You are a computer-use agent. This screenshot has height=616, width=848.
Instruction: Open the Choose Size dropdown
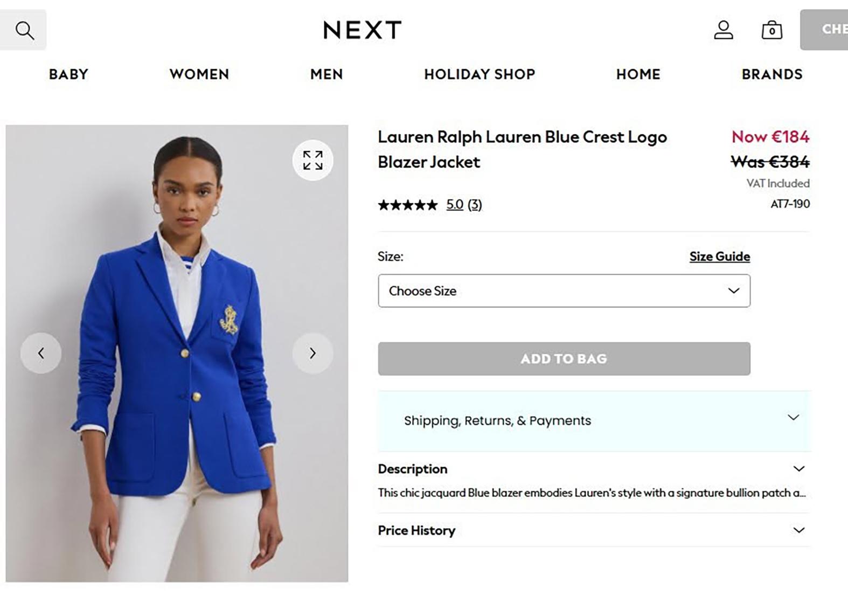564,290
